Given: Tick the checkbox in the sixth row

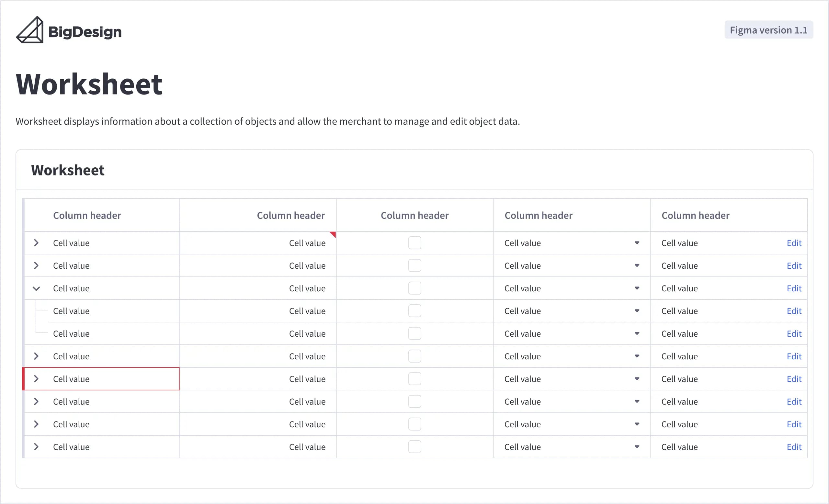Looking at the screenshot, I should tap(414, 356).
